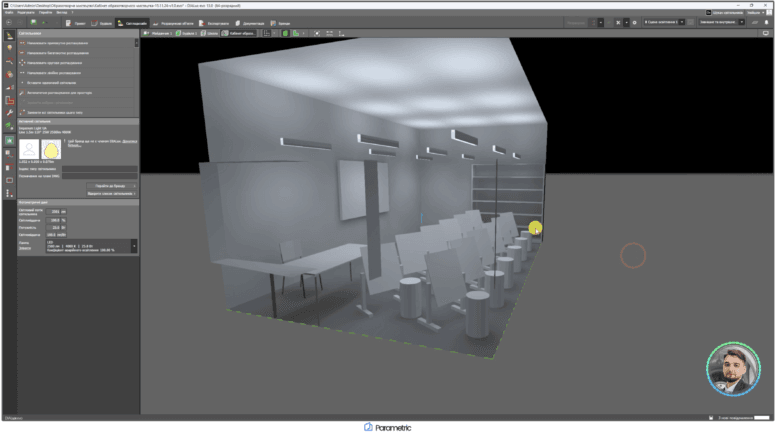This screenshot has height=432, width=776.
Task: Choose automatic arrangement for rooms
Action: click(76, 93)
